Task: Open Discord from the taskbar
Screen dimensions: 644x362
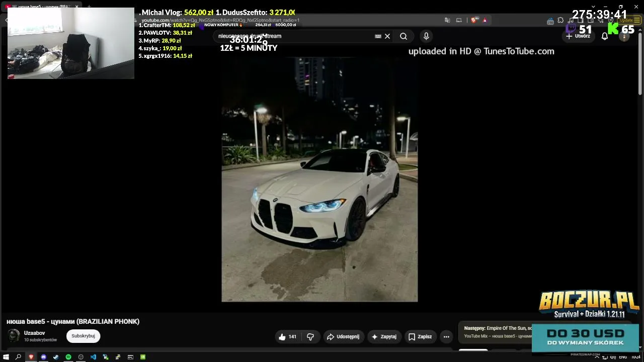Action: (44, 357)
